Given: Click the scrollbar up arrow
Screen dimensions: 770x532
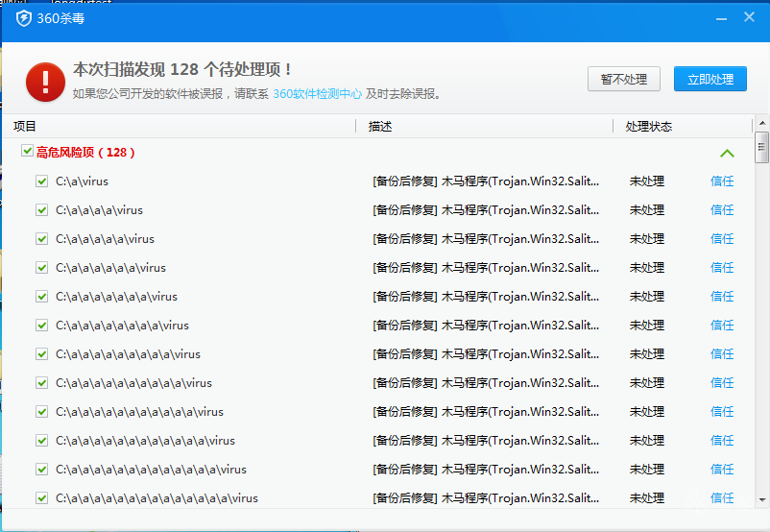Looking at the screenshot, I should [762, 123].
